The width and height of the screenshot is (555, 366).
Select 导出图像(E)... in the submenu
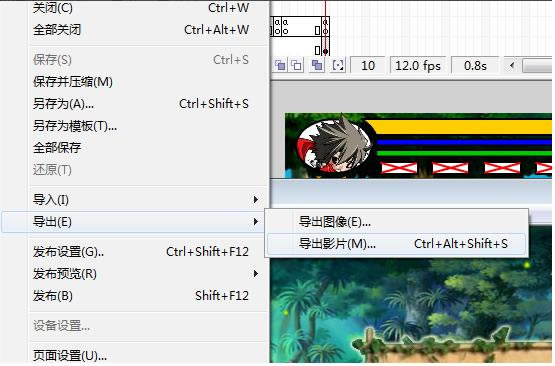(x=396, y=222)
